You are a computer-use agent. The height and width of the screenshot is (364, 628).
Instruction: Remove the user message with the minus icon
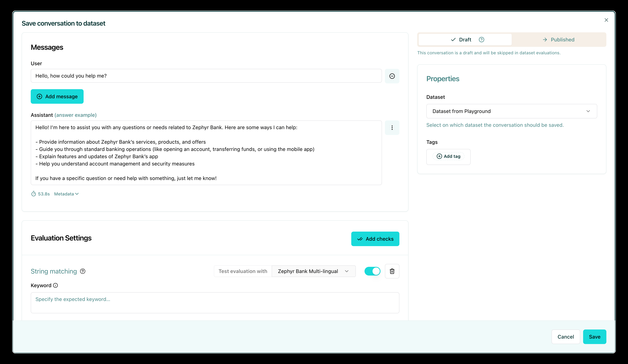pyautogui.click(x=392, y=76)
